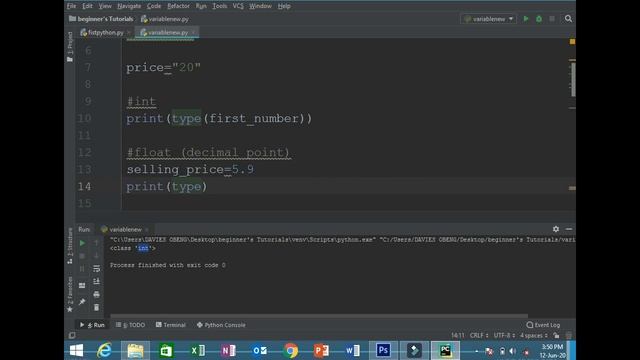Open the Refactor menu

[178, 6]
